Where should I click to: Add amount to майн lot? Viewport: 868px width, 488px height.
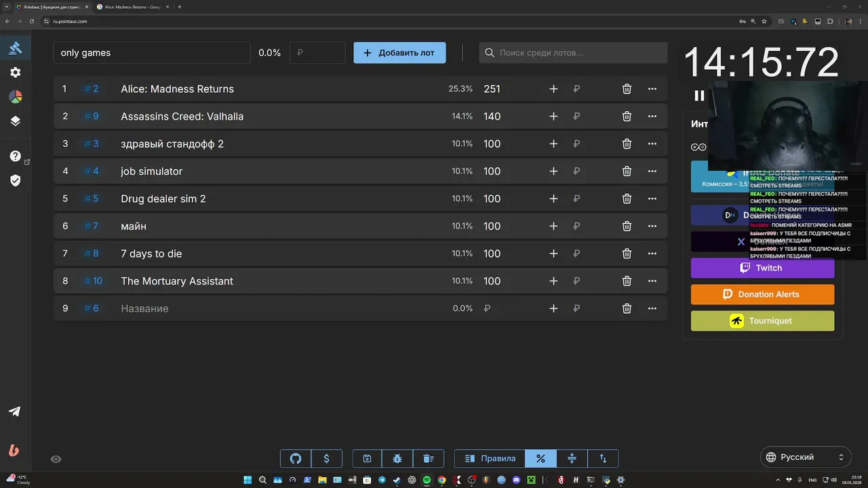click(553, 226)
